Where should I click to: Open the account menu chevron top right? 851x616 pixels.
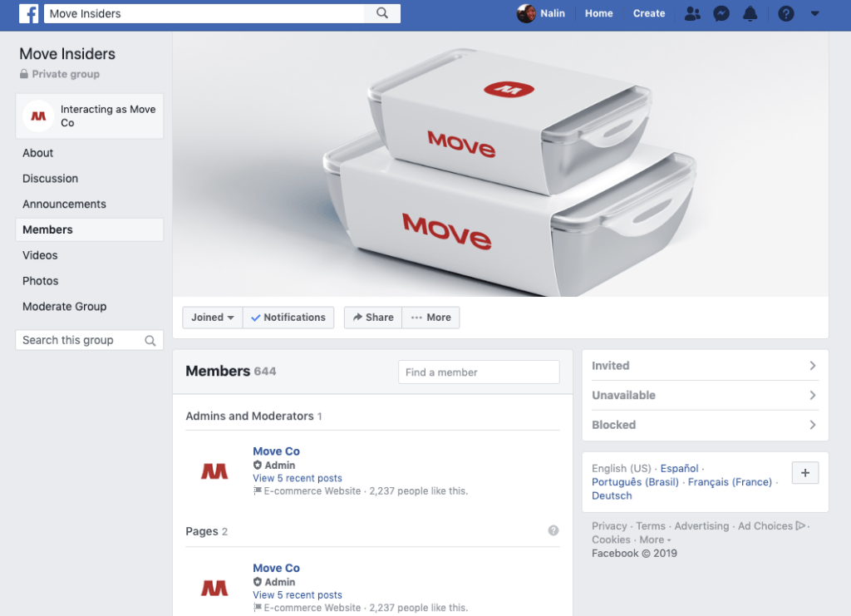click(814, 13)
